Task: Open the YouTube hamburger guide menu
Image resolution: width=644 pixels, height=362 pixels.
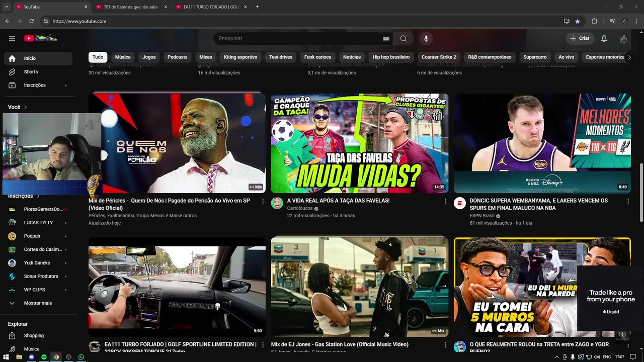Action: pos(12,38)
